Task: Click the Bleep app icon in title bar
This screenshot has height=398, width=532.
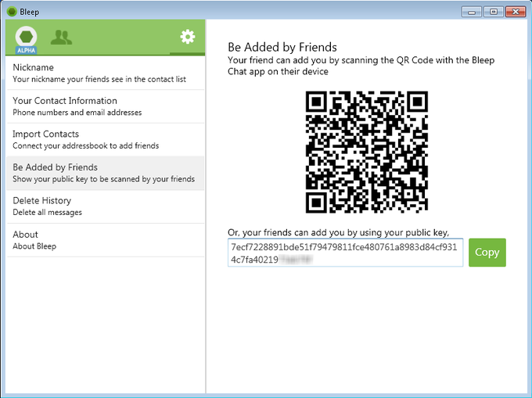Action: [12, 12]
